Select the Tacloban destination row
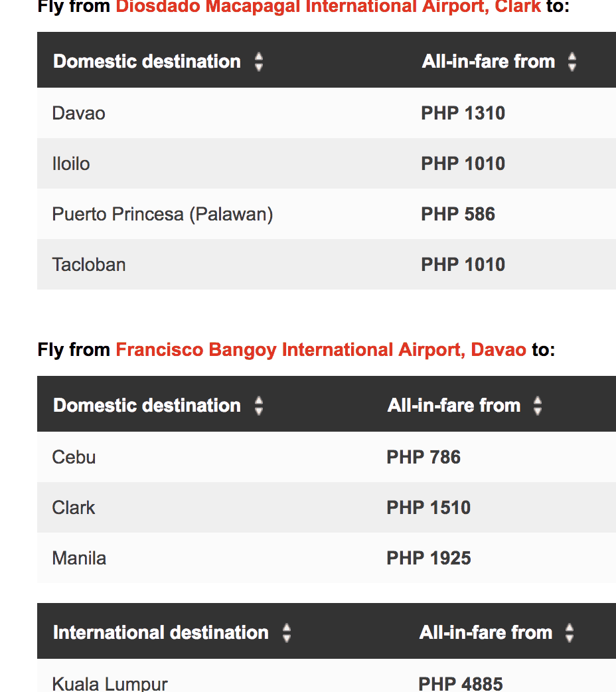Screen dimensions: 616x692 coord(89,265)
